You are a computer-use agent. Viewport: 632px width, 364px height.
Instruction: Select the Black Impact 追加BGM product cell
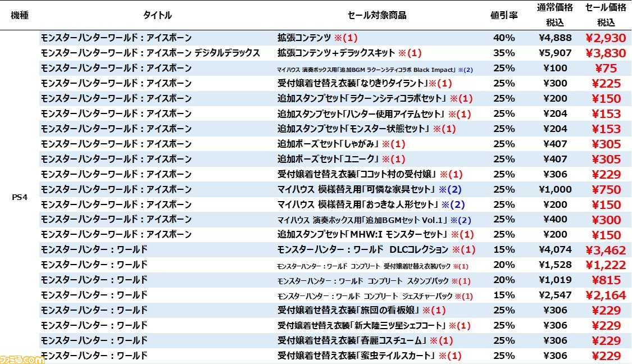click(375, 70)
